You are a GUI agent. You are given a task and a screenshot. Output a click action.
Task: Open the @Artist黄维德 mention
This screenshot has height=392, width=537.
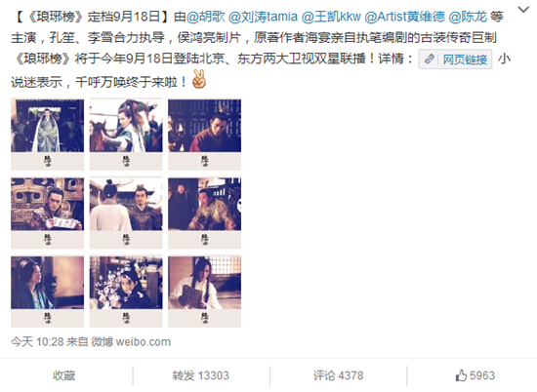coord(405,17)
